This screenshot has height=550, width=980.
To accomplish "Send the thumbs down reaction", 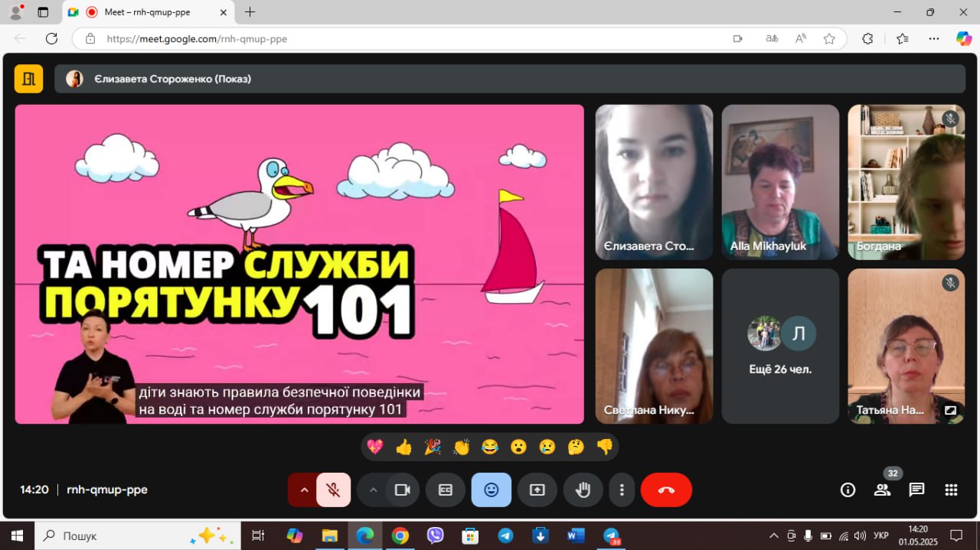I will click(605, 447).
